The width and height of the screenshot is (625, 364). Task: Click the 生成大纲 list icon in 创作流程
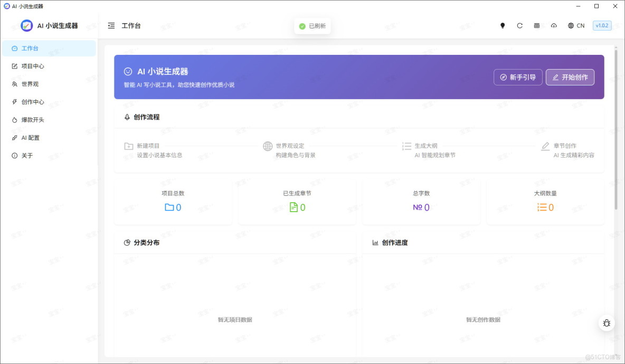tap(406, 146)
